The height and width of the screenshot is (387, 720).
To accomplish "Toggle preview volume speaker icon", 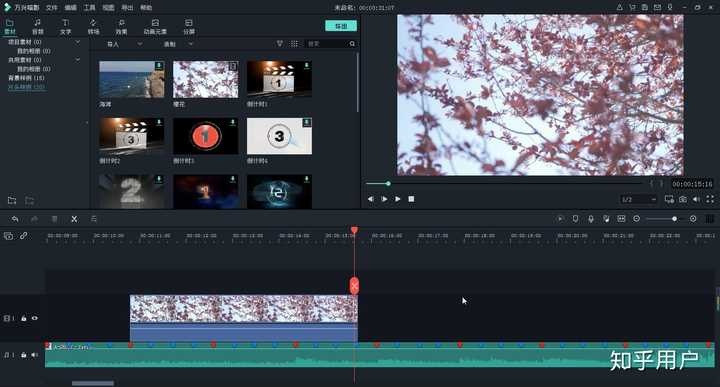I will 697,199.
